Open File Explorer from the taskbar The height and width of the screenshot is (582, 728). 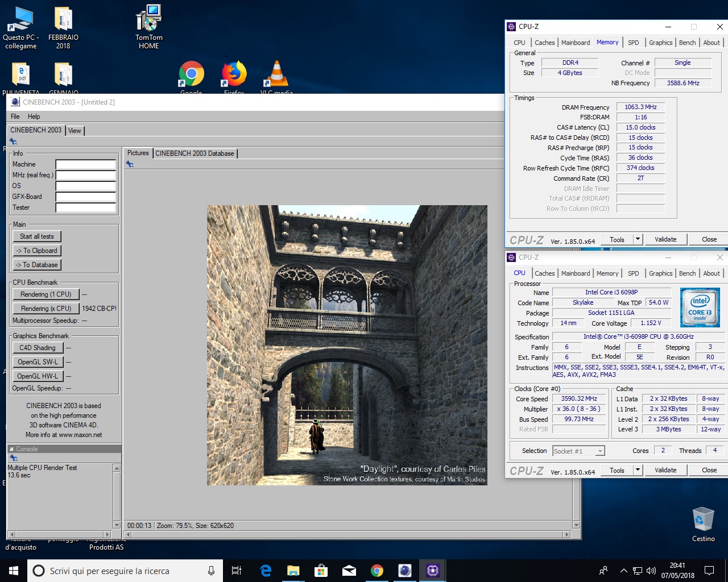(293, 571)
